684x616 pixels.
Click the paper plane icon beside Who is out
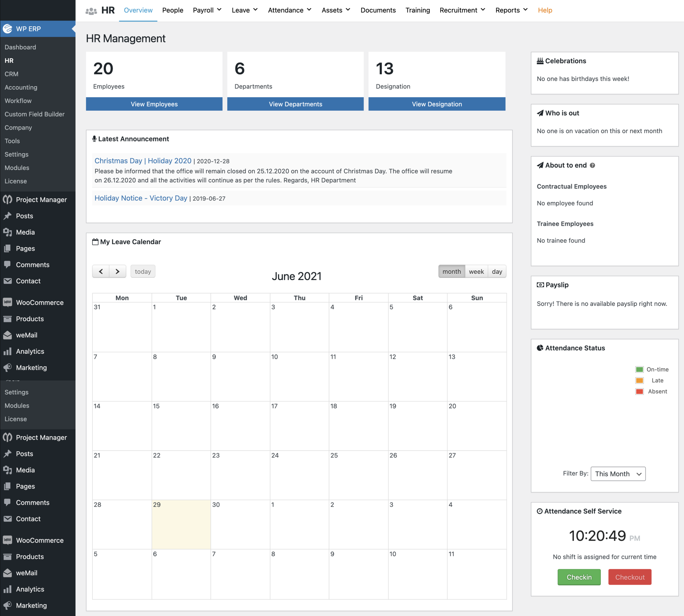pyautogui.click(x=540, y=113)
